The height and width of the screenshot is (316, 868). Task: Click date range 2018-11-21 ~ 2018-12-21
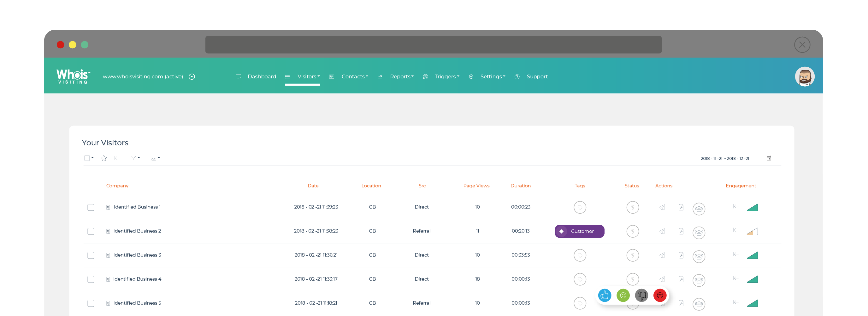(725, 158)
